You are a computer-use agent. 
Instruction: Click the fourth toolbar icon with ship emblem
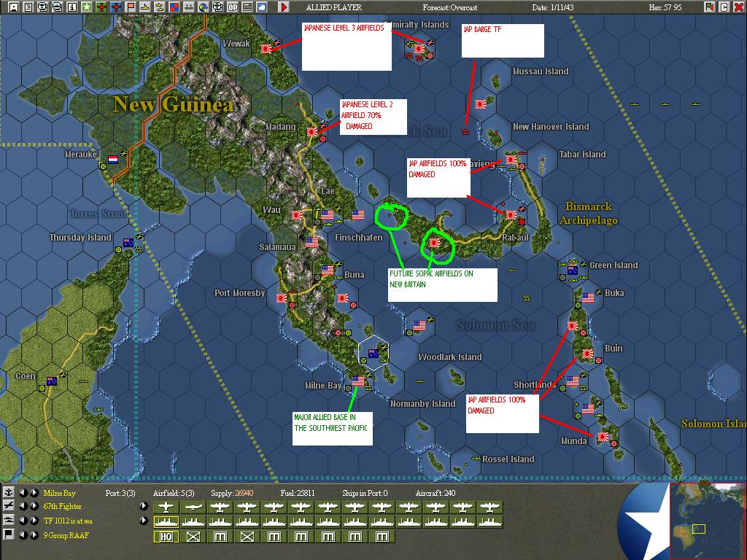[x=57, y=7]
